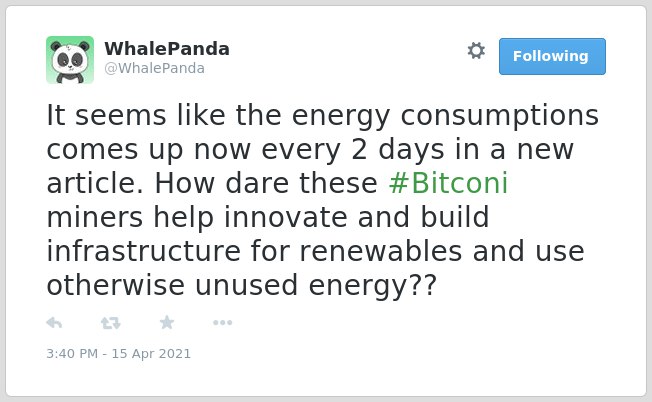Open the three-dot more options menu
Image resolution: width=652 pixels, height=402 pixels.
pyautogui.click(x=222, y=323)
